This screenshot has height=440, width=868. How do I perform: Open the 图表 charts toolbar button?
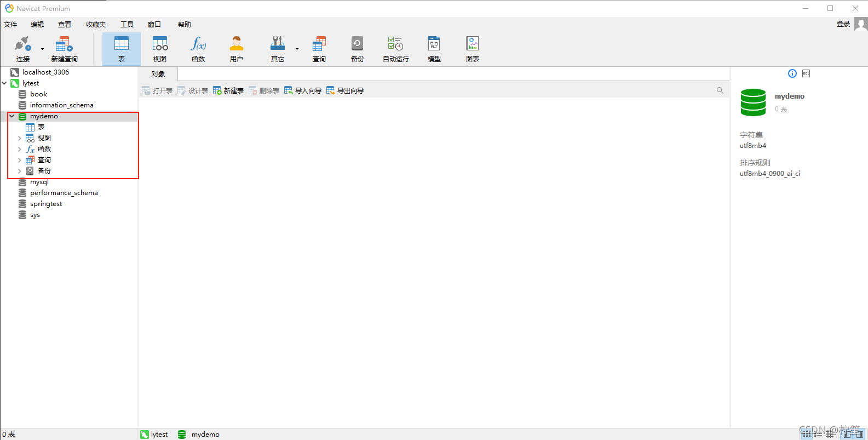(473, 49)
